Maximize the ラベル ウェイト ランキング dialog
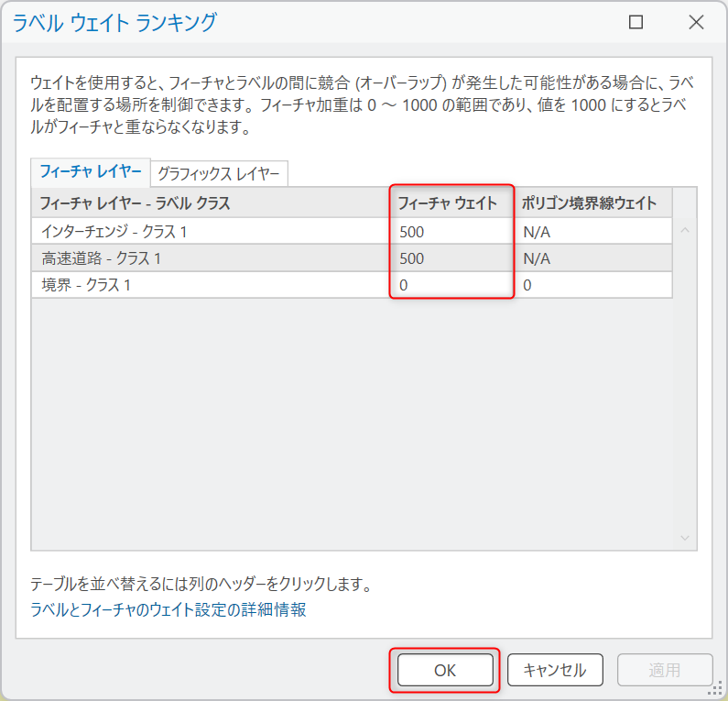The image size is (728, 701). coord(636,22)
